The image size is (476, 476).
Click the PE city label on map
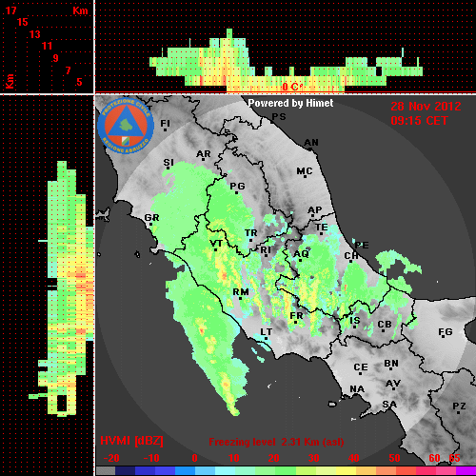point(362,246)
